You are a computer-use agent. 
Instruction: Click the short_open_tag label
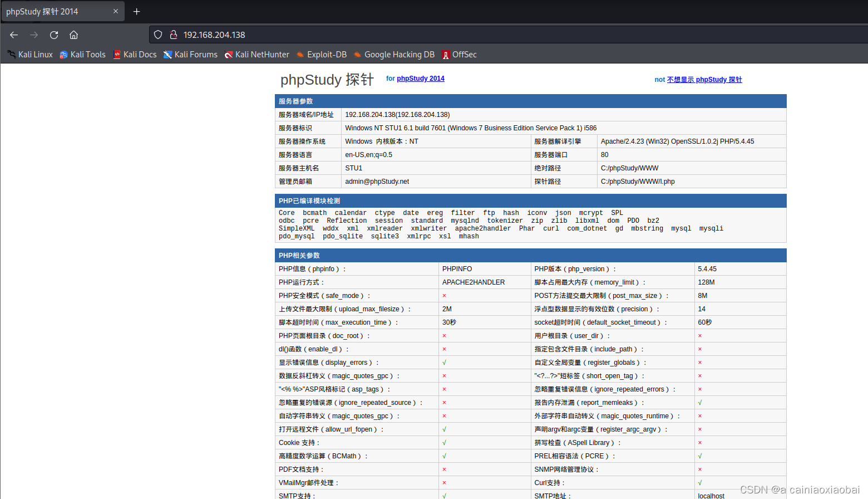(590, 376)
